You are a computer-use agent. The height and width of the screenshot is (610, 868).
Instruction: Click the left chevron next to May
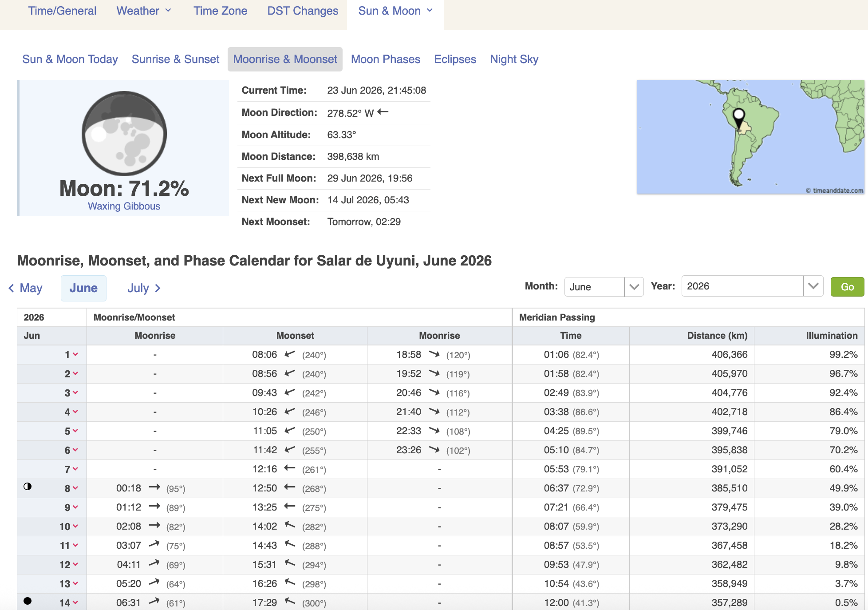click(x=12, y=288)
